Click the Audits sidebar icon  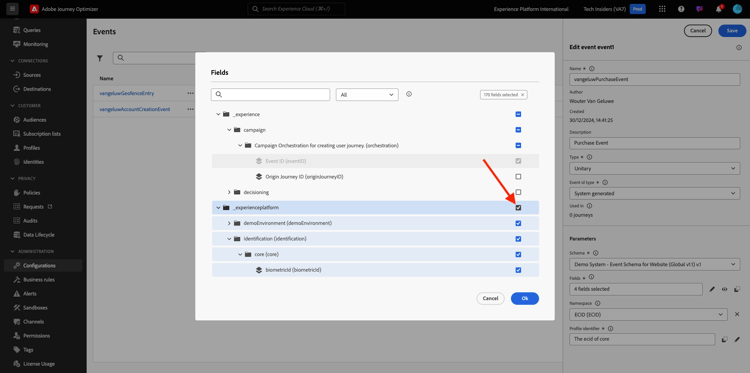coord(17,221)
